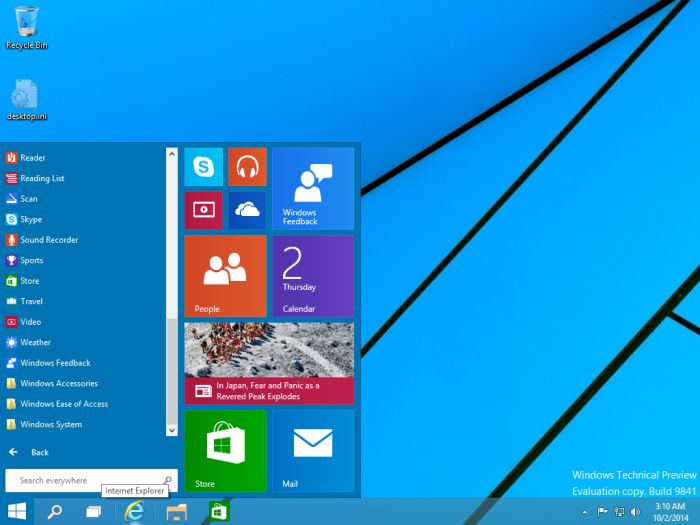Screen dimensions: 700x525
Task: Click the Start button Windows logo
Action: coord(17,511)
